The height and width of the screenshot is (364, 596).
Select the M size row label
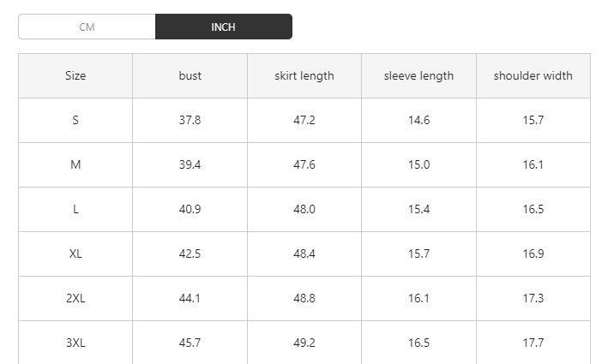[x=75, y=164]
